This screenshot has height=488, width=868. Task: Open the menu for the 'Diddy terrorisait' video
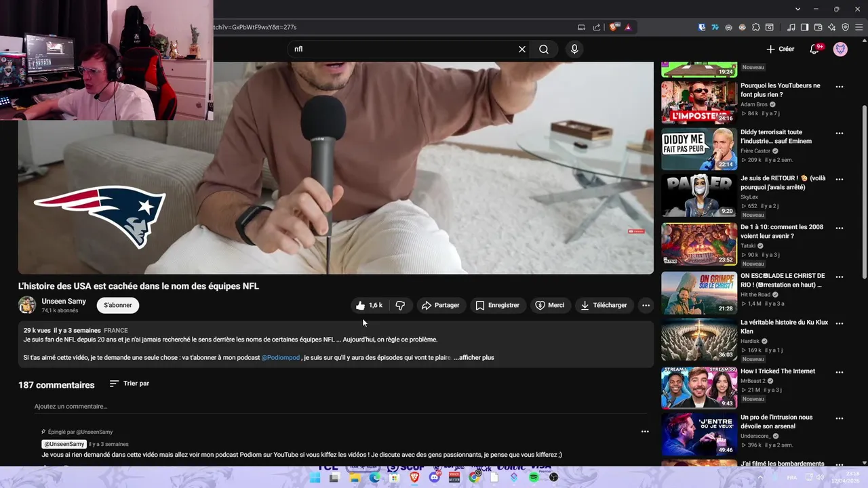click(840, 134)
